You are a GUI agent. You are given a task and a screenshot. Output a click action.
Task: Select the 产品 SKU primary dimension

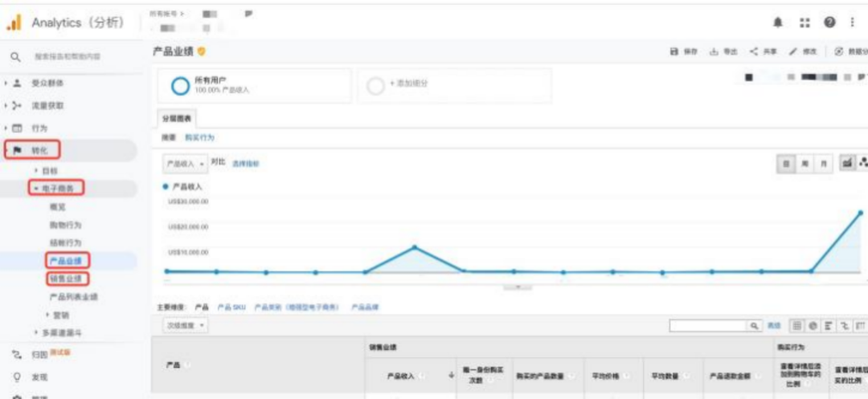tap(231, 307)
